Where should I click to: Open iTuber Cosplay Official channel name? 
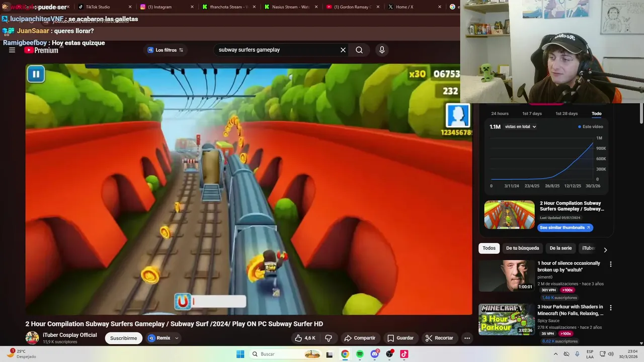(70, 335)
